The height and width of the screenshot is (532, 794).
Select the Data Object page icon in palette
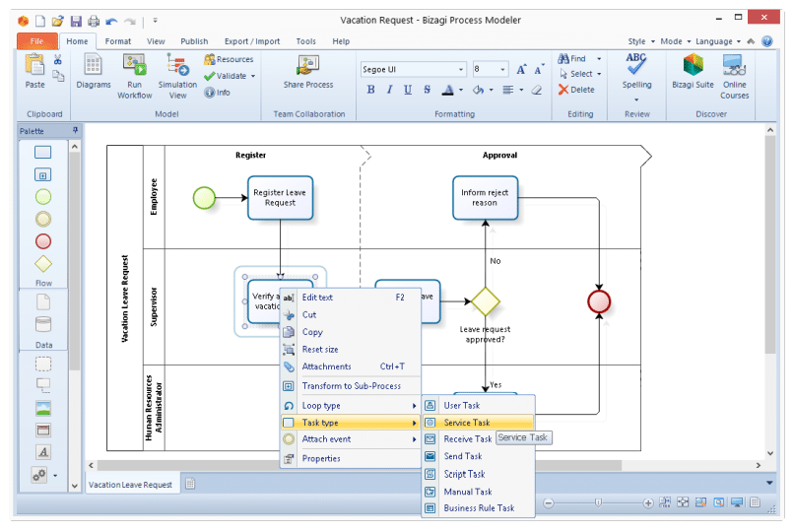[43, 302]
